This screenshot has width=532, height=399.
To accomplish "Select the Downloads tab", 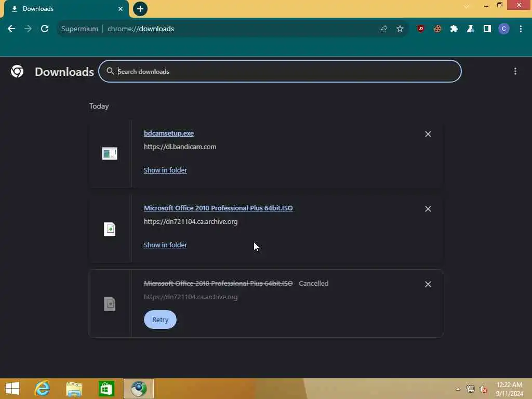I will (x=66, y=9).
